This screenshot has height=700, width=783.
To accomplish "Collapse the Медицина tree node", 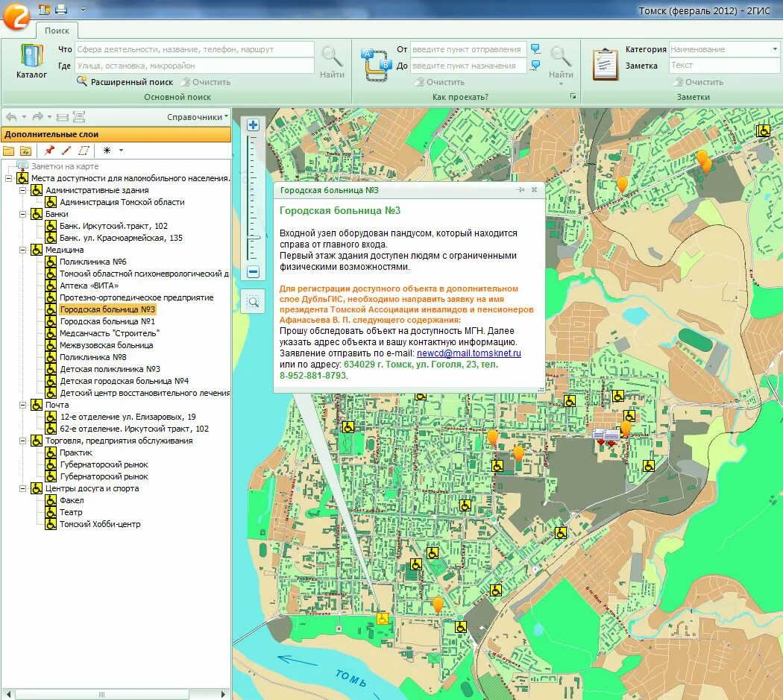I will 22,250.
